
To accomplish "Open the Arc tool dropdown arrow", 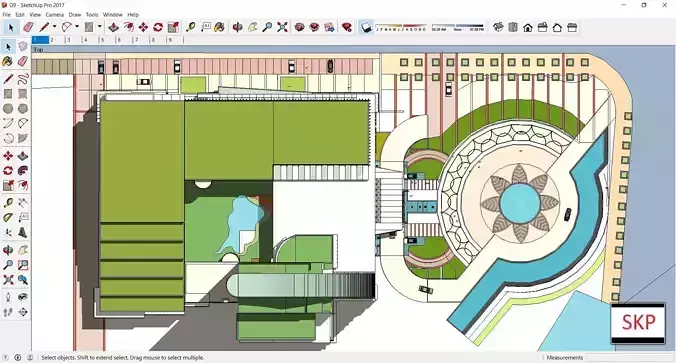I will pos(77,27).
